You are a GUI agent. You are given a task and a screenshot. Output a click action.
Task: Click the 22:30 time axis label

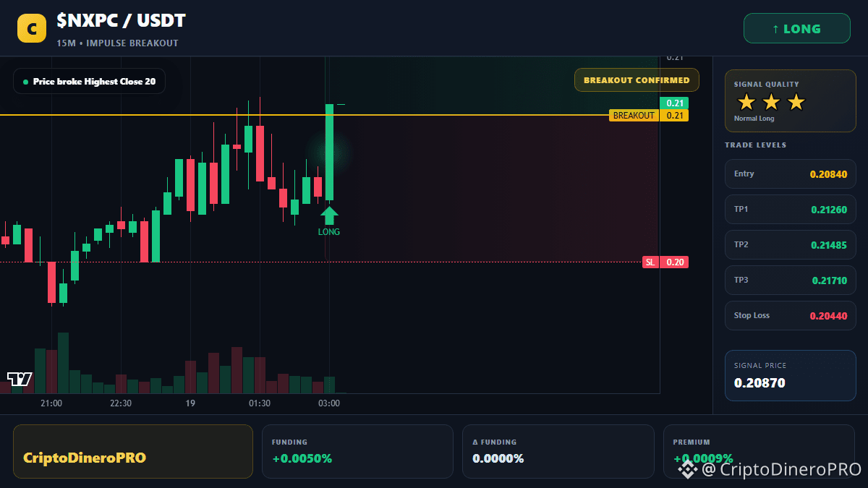click(x=120, y=403)
